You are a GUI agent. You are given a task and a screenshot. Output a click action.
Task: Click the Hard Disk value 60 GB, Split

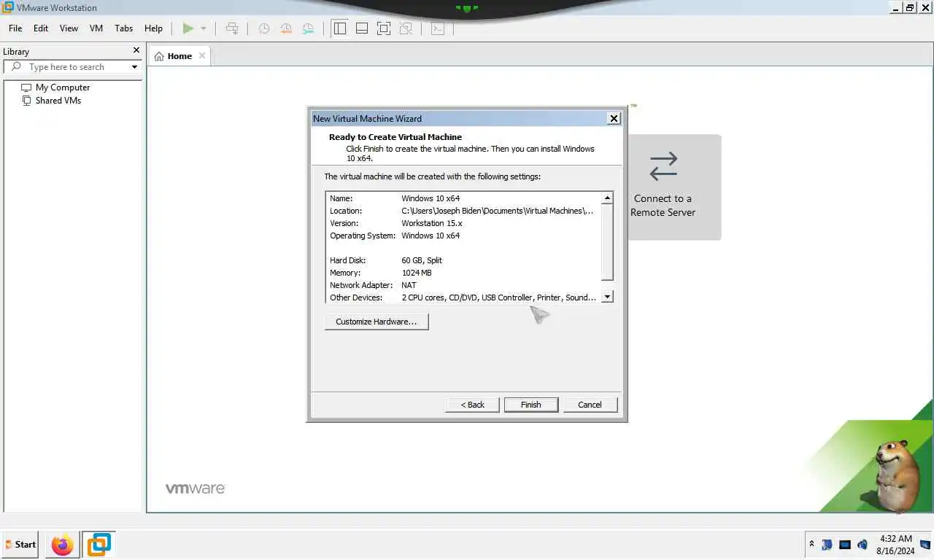pos(422,260)
